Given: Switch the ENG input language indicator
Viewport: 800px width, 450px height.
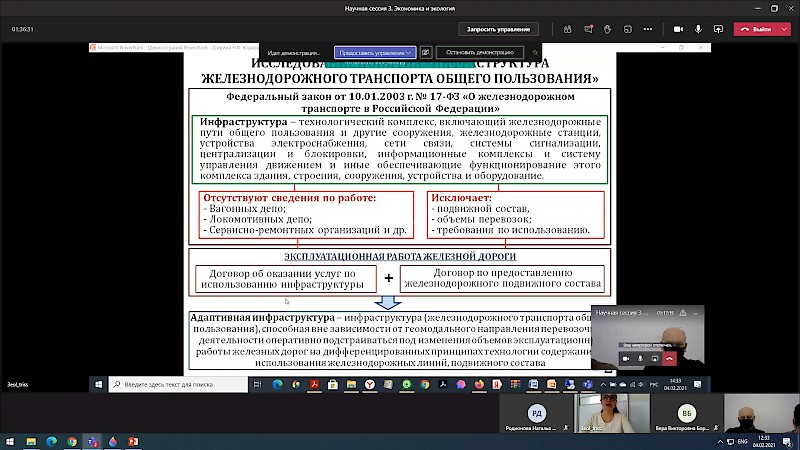Looking at the screenshot, I should [x=743, y=441].
